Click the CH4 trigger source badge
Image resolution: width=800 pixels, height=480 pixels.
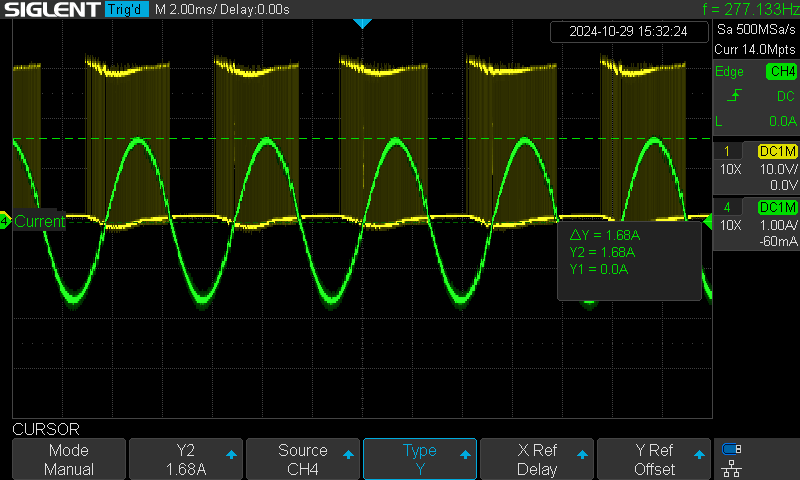click(x=782, y=71)
